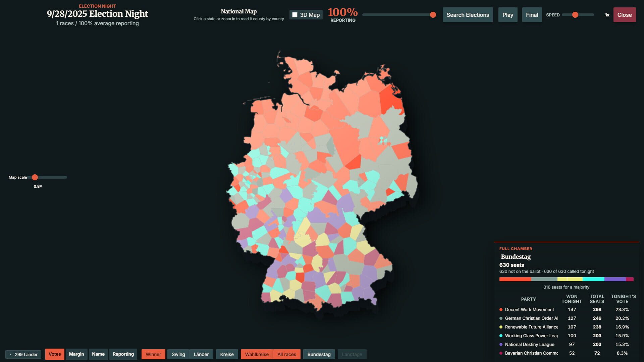Adjust the reporting progress slider handle
644x362 pixels.
click(x=433, y=15)
